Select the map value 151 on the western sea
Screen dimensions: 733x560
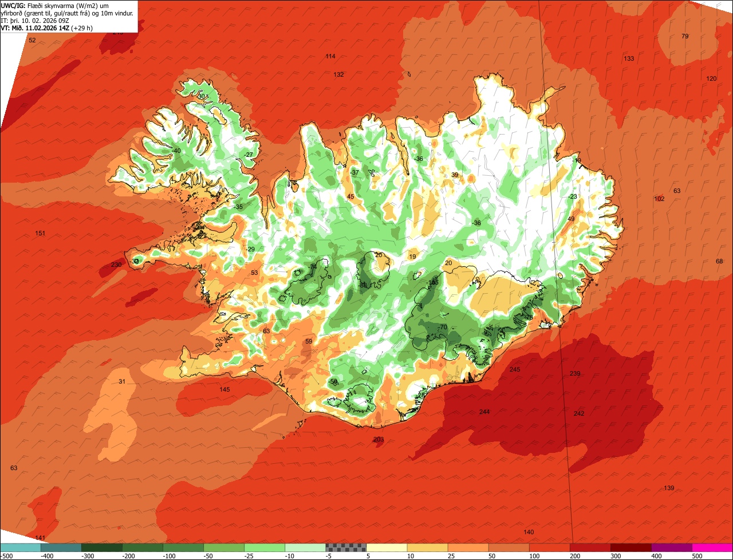[x=40, y=234]
